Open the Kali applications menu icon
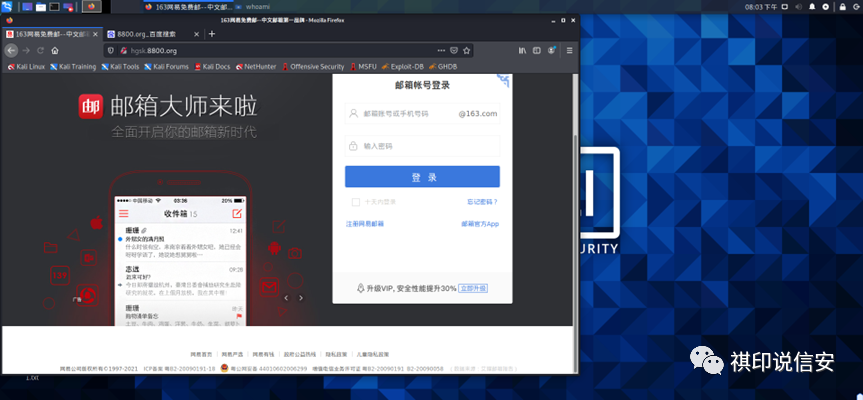 click(8, 7)
